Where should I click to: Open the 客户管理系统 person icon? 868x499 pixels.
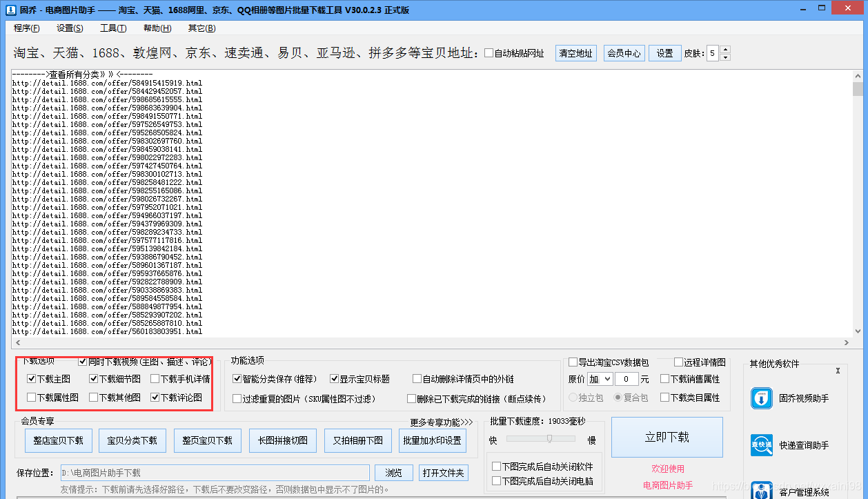tap(762, 490)
